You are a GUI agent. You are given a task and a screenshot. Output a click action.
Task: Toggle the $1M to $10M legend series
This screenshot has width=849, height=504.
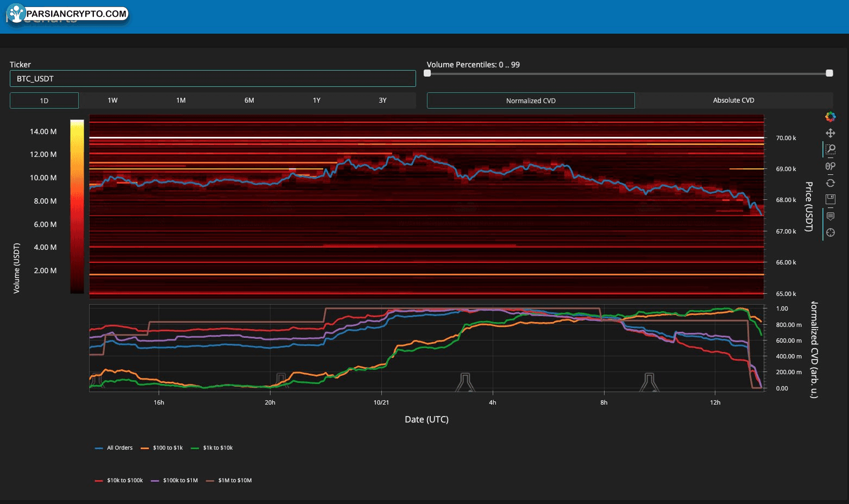click(229, 481)
